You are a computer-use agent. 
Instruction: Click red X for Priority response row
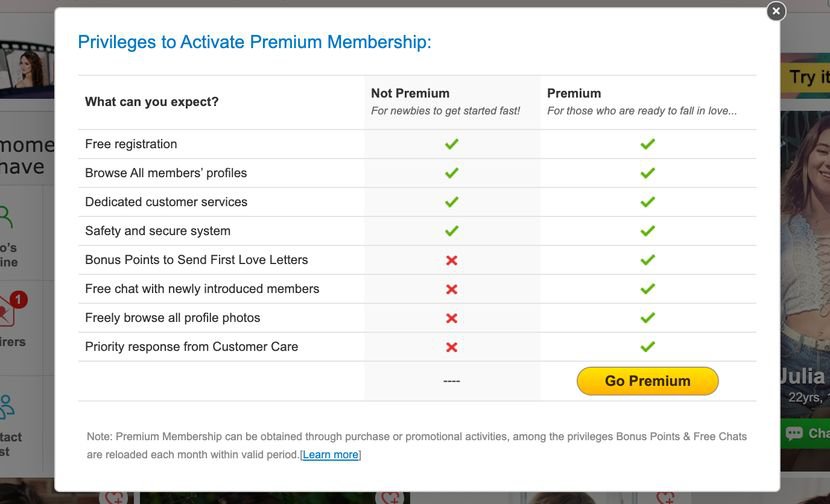(x=452, y=347)
